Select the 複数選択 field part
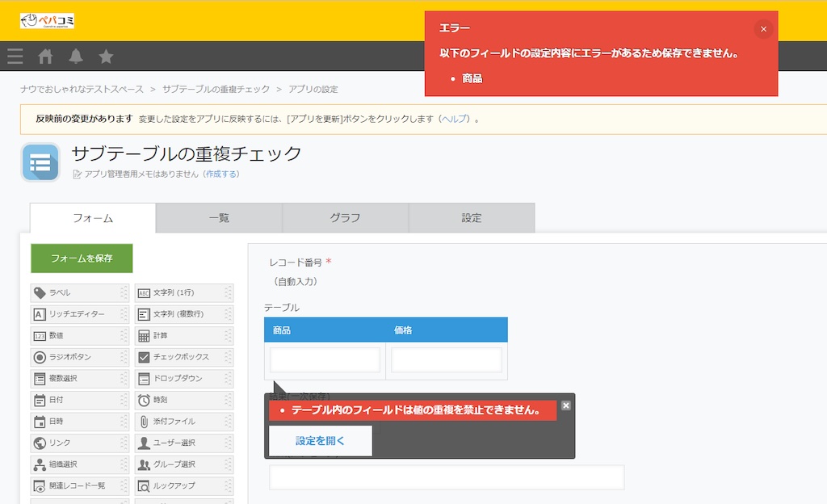The image size is (827, 504). pos(80,379)
